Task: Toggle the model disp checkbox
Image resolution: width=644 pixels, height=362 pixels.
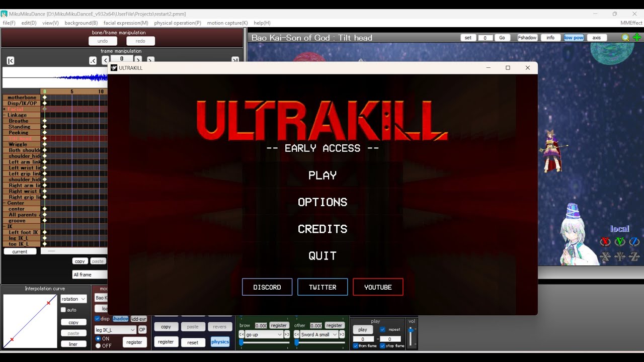Action: coord(97,319)
